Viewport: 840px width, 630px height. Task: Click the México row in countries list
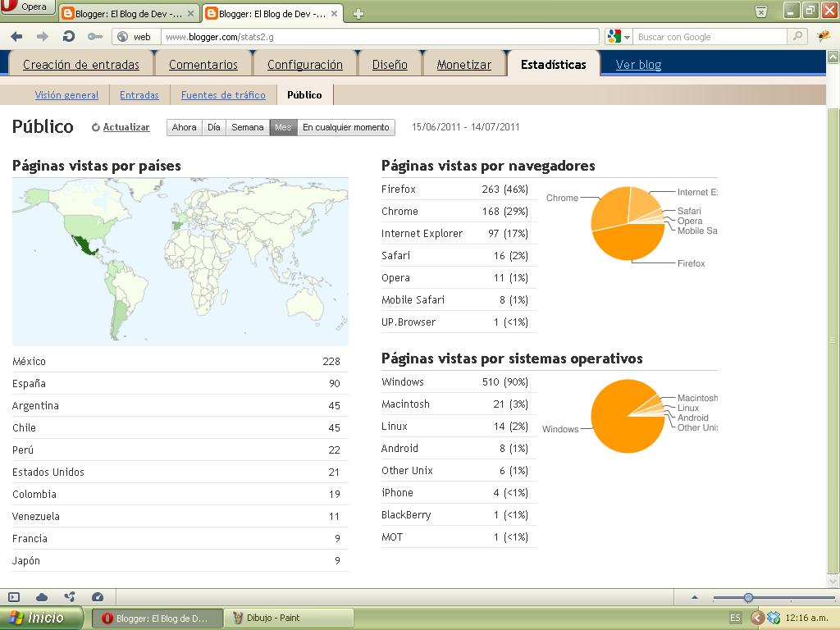pyautogui.click(x=180, y=362)
